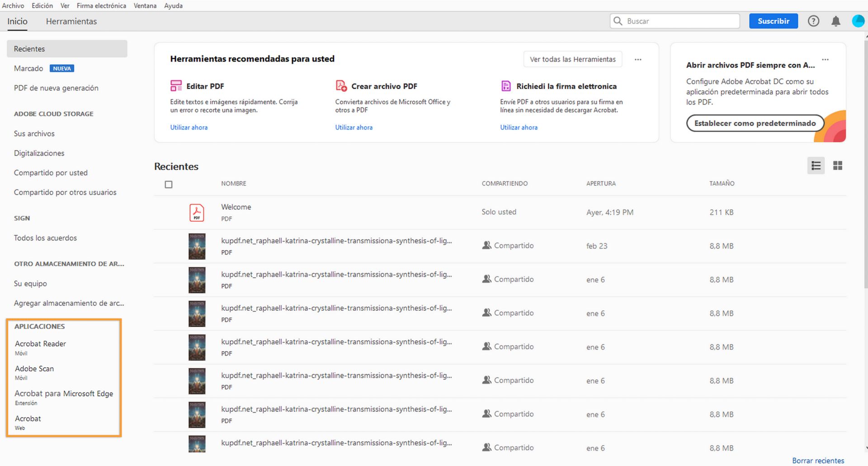Image resolution: width=868 pixels, height=466 pixels.
Task: Check the select-all files checkbox
Action: (x=169, y=185)
